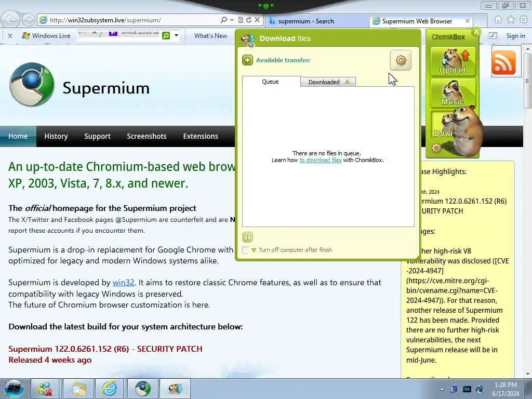The height and width of the screenshot is (399, 532).
Task: Open favorites star menu
Action: [511, 20]
